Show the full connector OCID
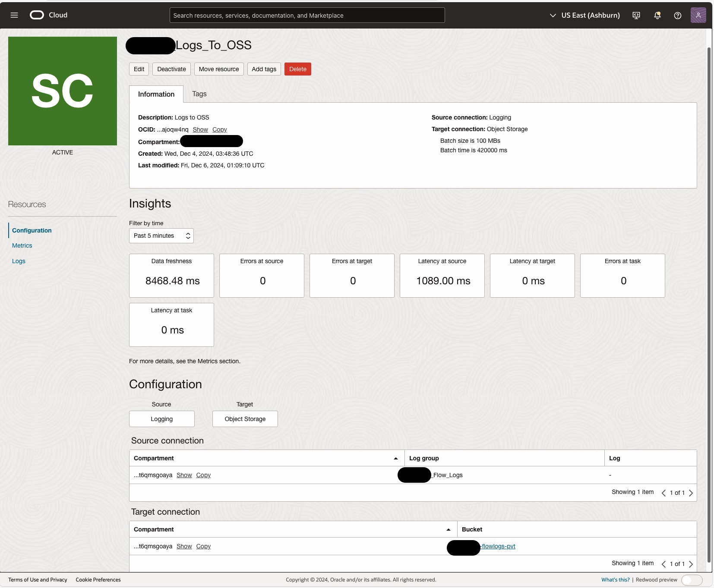 (x=200, y=129)
